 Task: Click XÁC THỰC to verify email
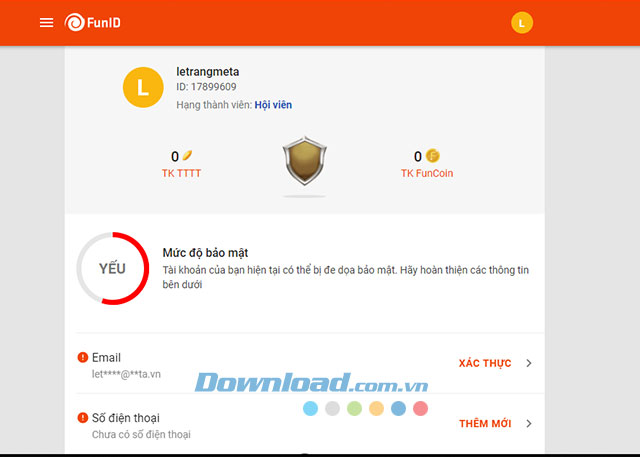pos(485,363)
